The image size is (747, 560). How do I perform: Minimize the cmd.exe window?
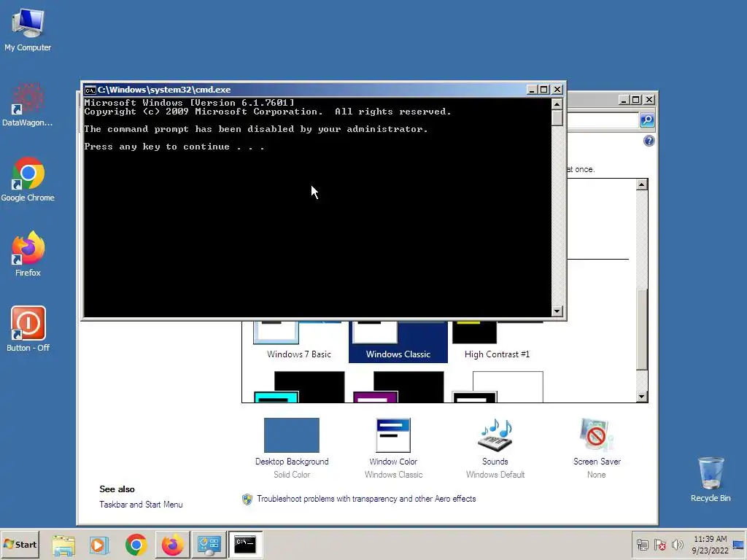[532, 90]
